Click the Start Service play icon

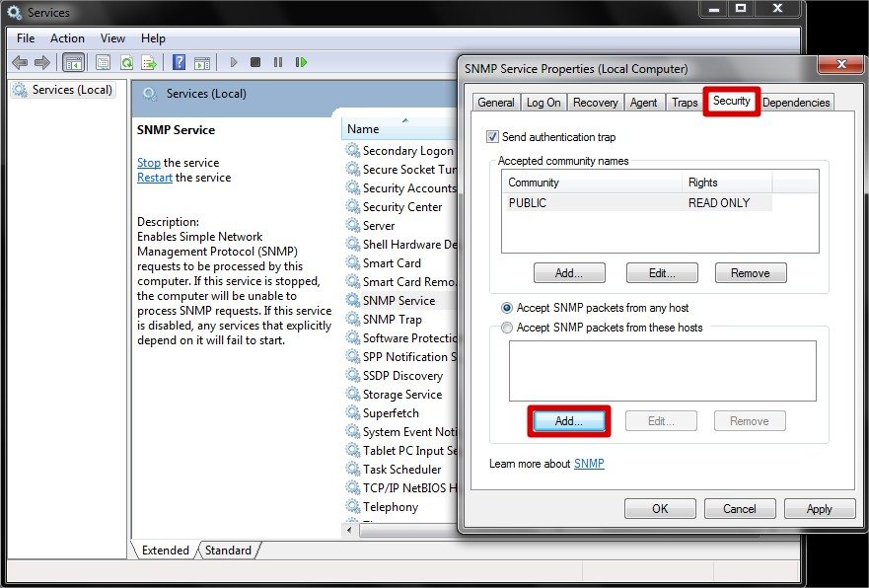pyautogui.click(x=234, y=62)
